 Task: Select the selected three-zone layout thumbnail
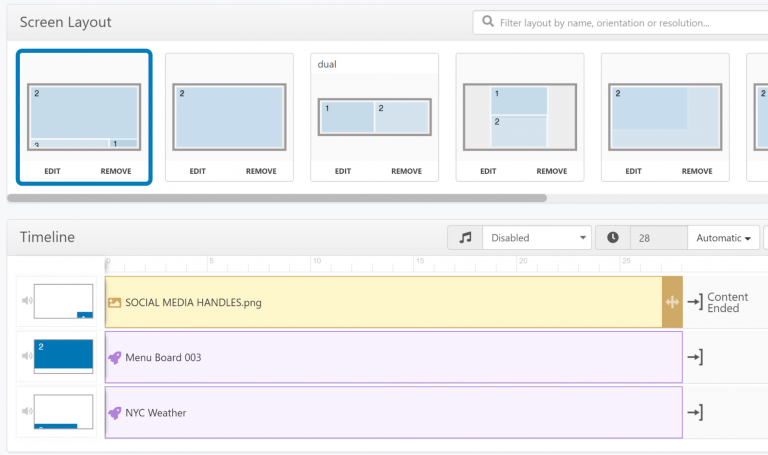click(84, 117)
